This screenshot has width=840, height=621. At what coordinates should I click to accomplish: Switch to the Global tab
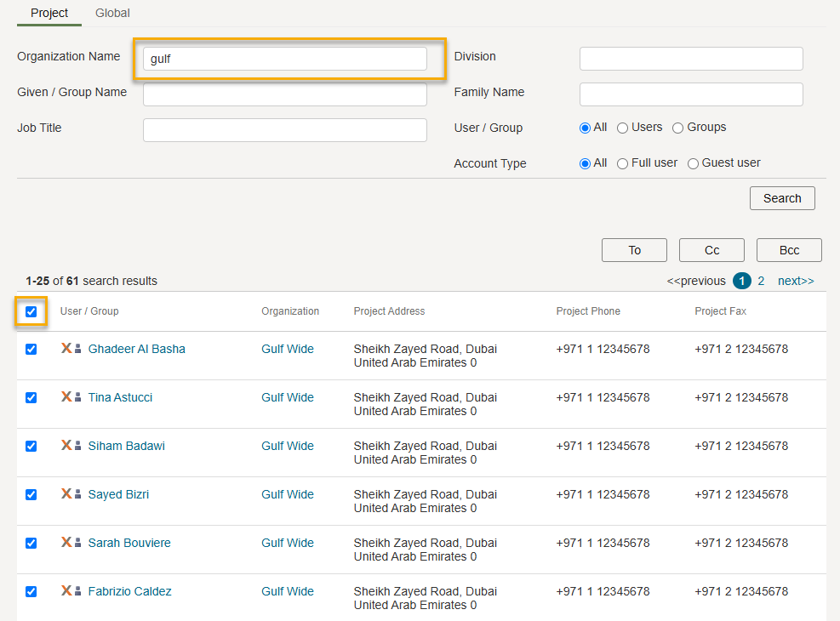click(112, 13)
